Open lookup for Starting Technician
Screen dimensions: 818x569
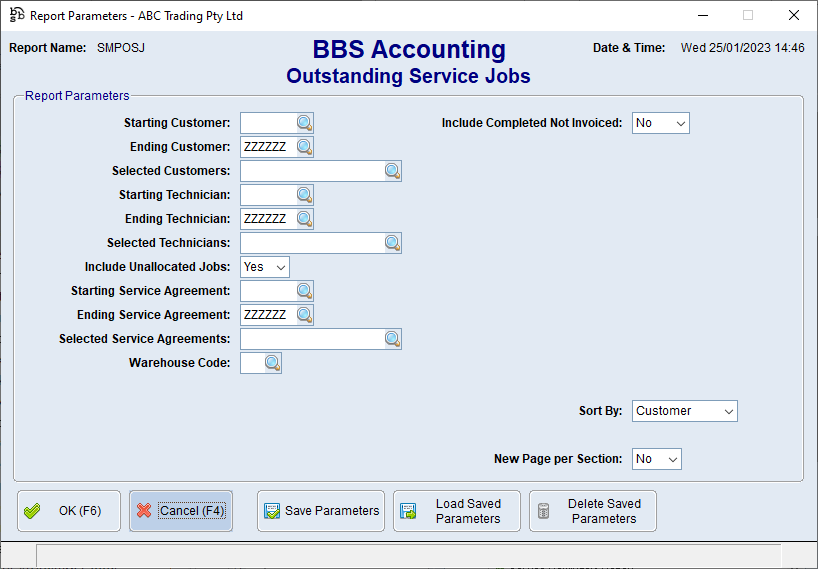tap(305, 195)
